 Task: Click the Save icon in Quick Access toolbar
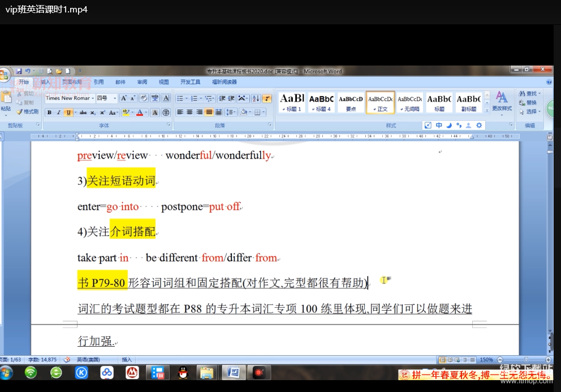tap(19, 71)
